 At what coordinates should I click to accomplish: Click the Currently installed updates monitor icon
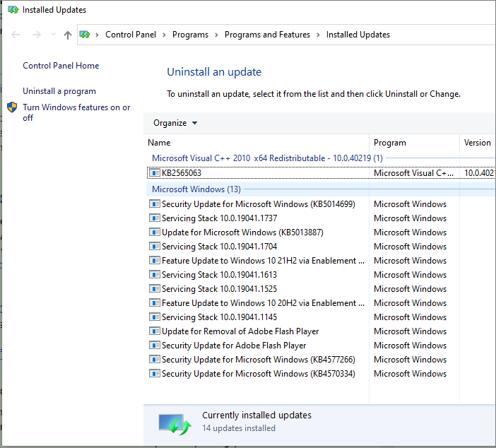coord(175,422)
